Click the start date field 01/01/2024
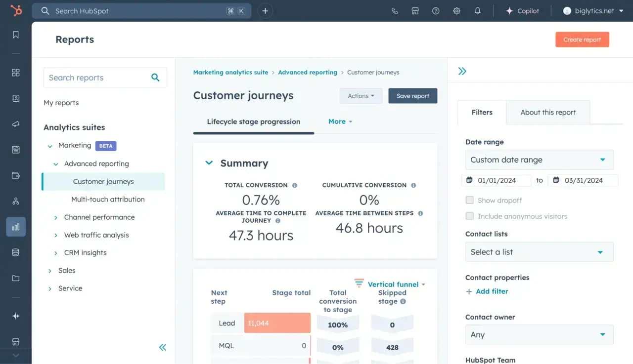 click(x=496, y=180)
